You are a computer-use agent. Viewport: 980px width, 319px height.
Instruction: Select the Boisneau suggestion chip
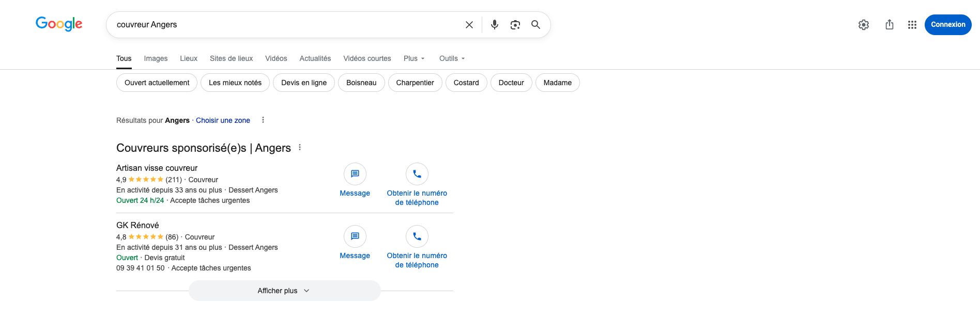click(x=361, y=83)
